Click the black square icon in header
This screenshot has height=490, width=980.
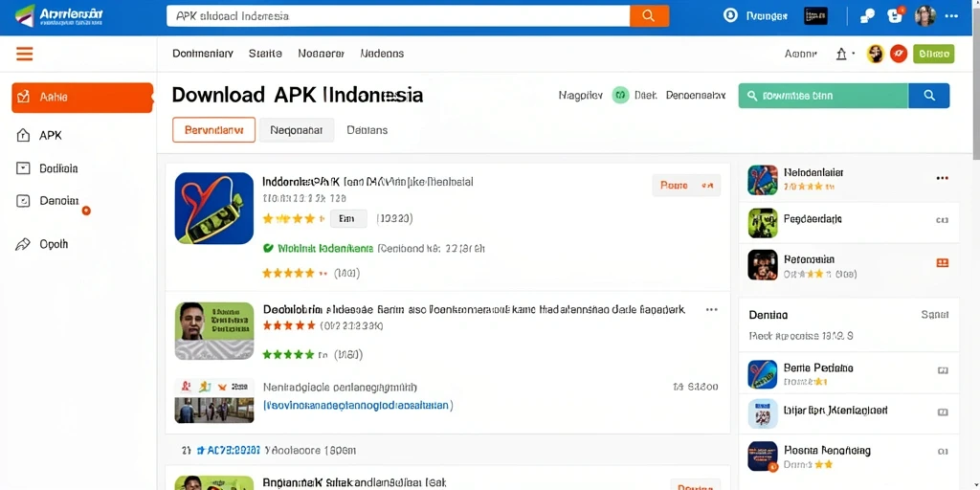tap(815, 16)
